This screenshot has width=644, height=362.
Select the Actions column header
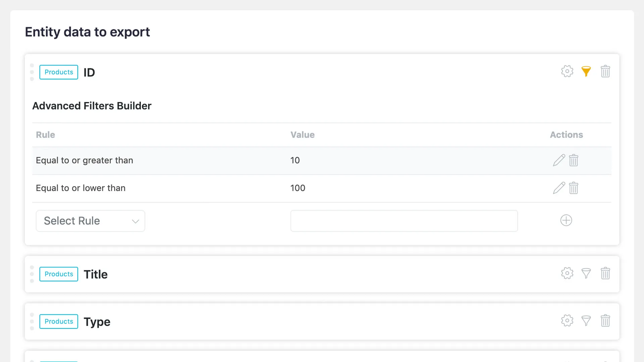(566, 135)
